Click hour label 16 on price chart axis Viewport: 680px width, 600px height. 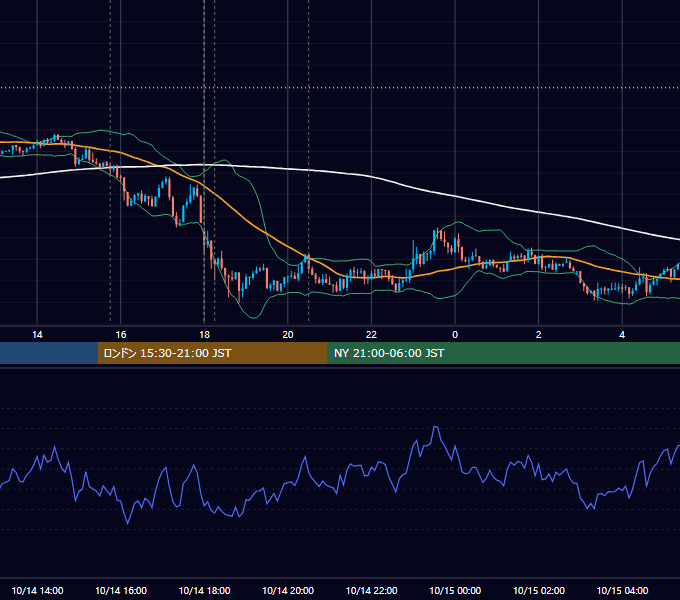tap(121, 335)
